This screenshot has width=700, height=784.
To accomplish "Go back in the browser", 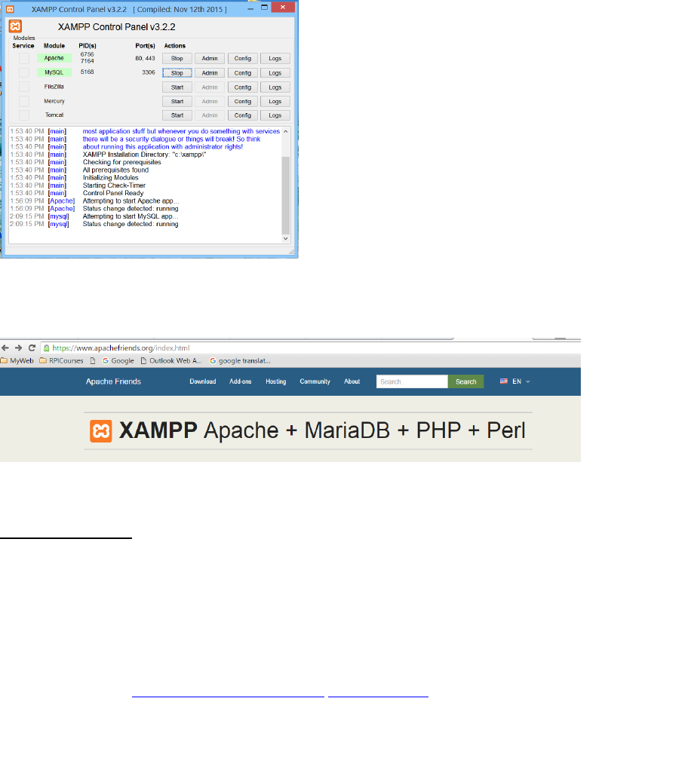I will [x=5, y=348].
